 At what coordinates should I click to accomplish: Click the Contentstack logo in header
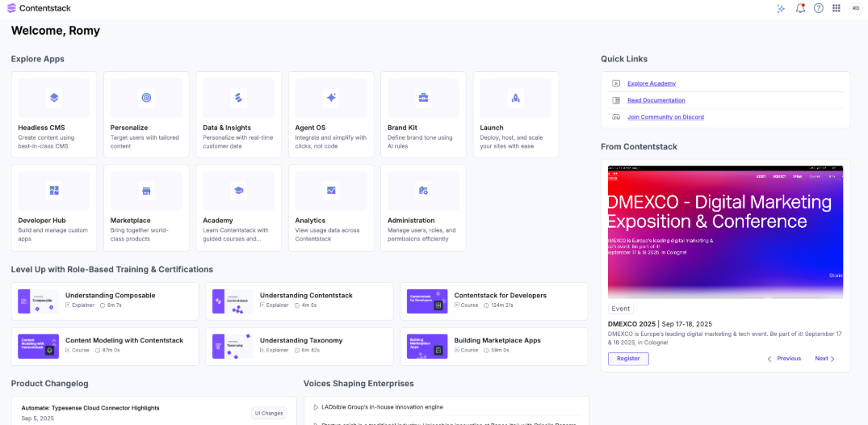pos(39,8)
